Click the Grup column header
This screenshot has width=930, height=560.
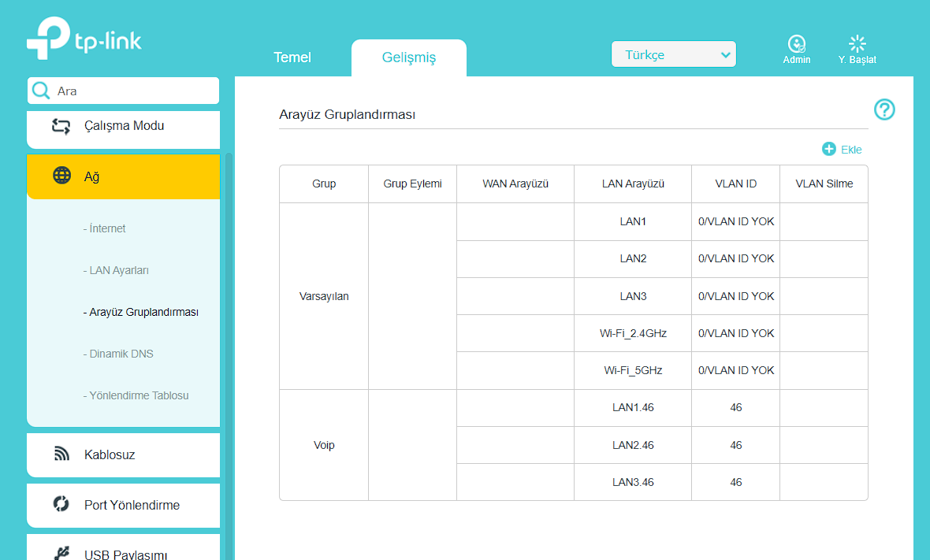(324, 184)
